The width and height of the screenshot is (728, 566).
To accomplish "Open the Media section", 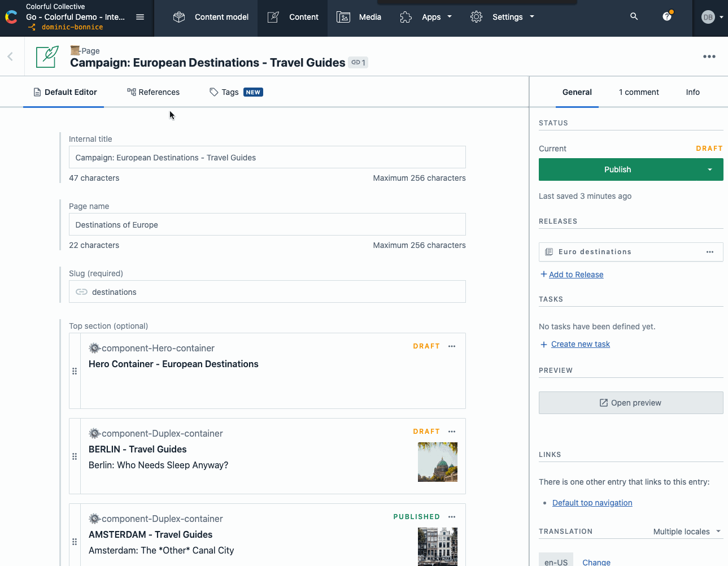I will (359, 17).
